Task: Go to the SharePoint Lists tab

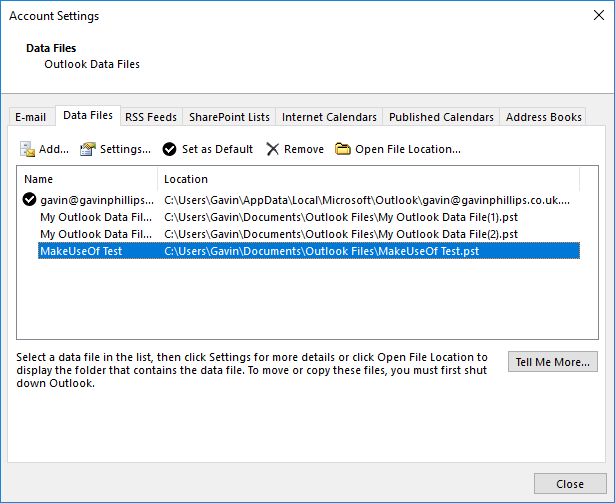Action: [229, 117]
